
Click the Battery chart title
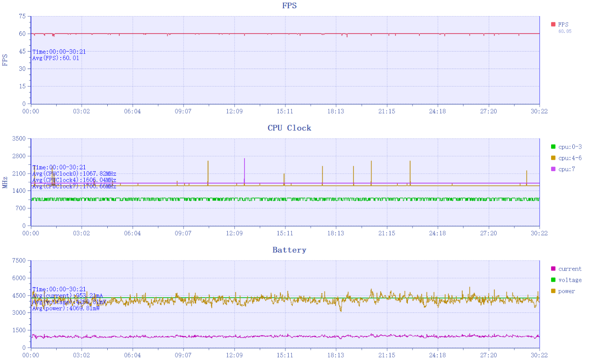click(289, 250)
